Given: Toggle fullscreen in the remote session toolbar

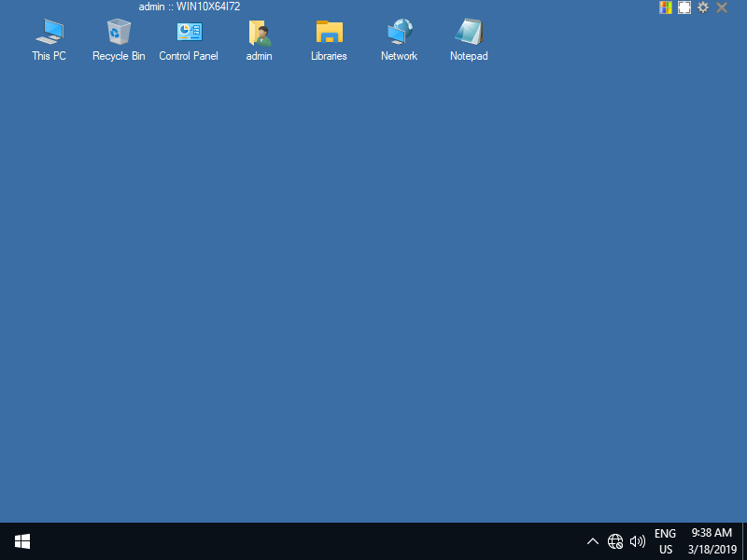Looking at the screenshot, I should click(x=684, y=7).
